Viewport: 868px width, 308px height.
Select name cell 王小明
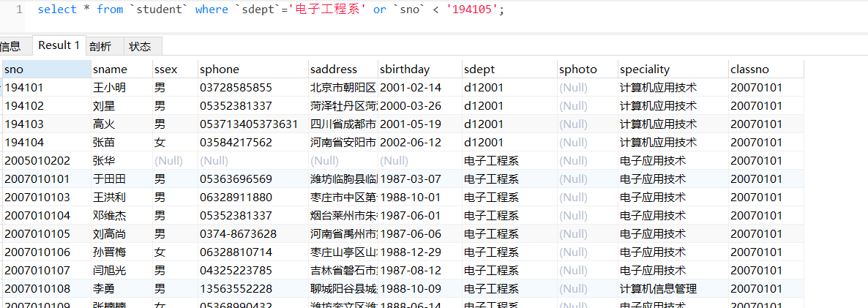(121, 87)
